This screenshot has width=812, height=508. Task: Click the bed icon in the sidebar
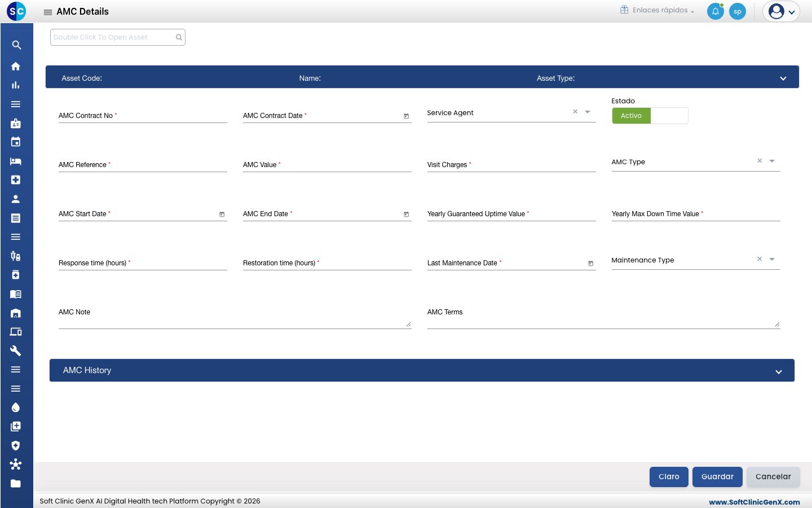[16, 161]
